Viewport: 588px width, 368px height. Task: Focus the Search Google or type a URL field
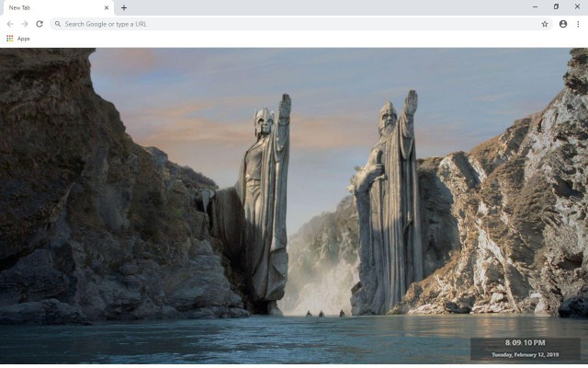pos(301,24)
